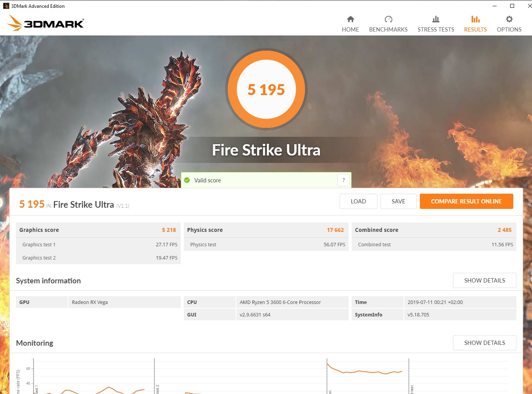The image size is (532, 394).
Task: Select the Results tab
Action: (476, 24)
